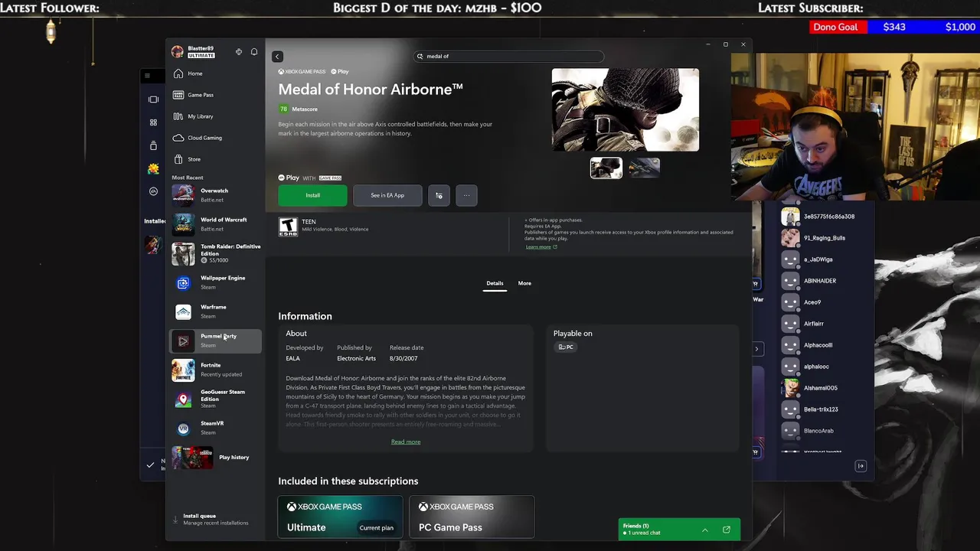Select Warframe from the recent list

[x=215, y=311]
